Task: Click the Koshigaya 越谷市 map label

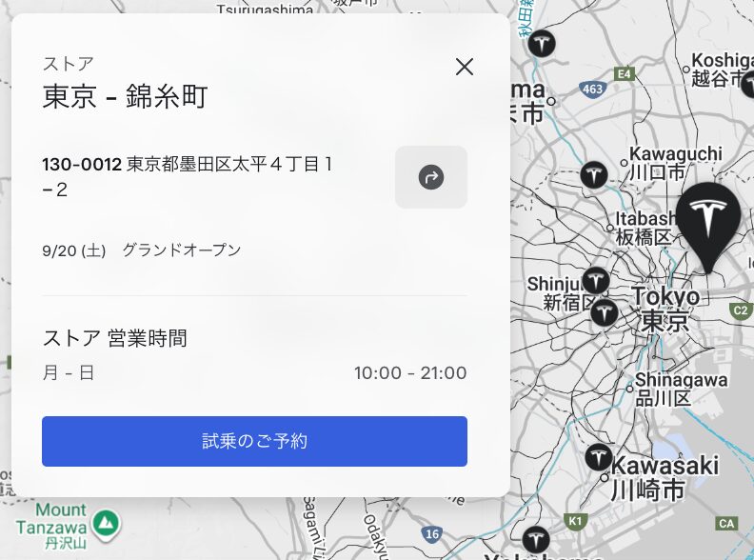Action: [722, 70]
